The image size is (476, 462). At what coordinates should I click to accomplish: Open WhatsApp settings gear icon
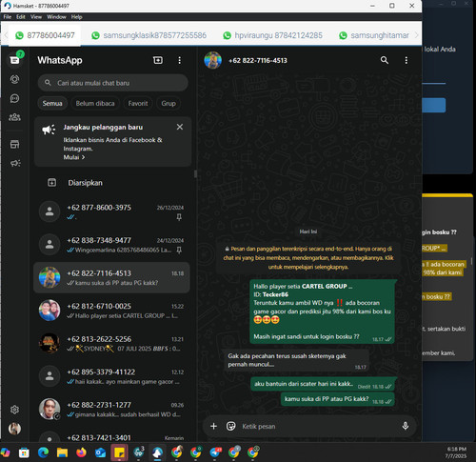coord(14,410)
